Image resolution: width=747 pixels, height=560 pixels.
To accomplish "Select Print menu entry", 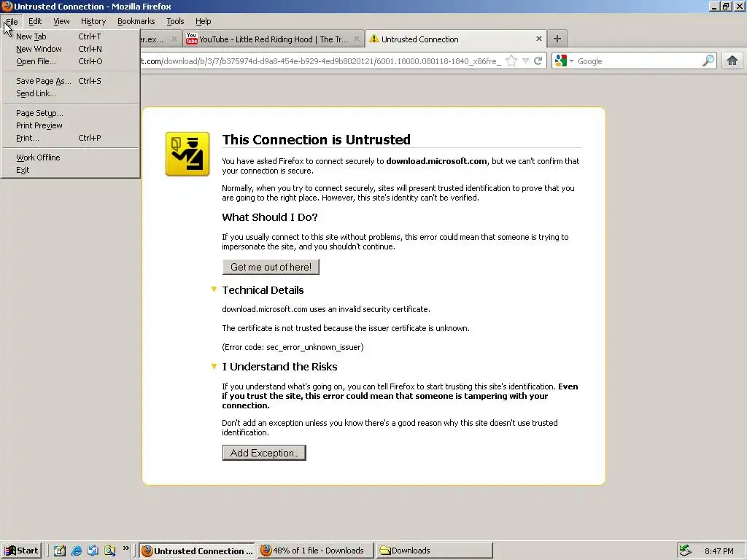I will click(x=71, y=138).
